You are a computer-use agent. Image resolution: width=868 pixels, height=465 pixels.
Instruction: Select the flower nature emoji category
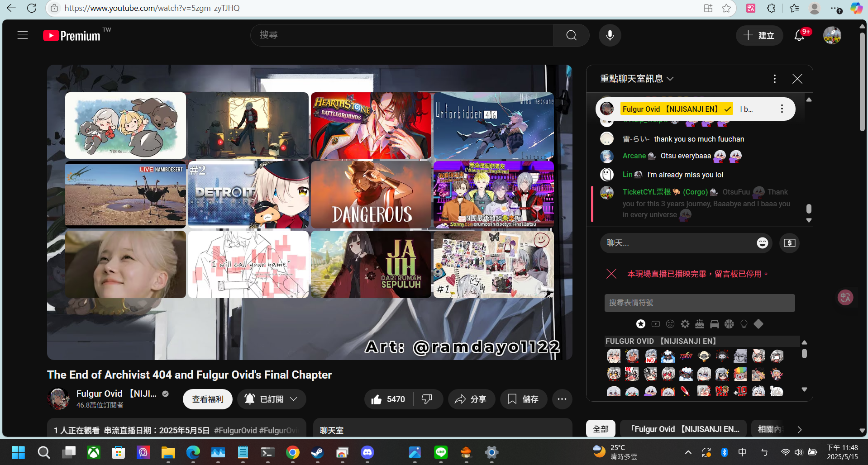(x=685, y=324)
